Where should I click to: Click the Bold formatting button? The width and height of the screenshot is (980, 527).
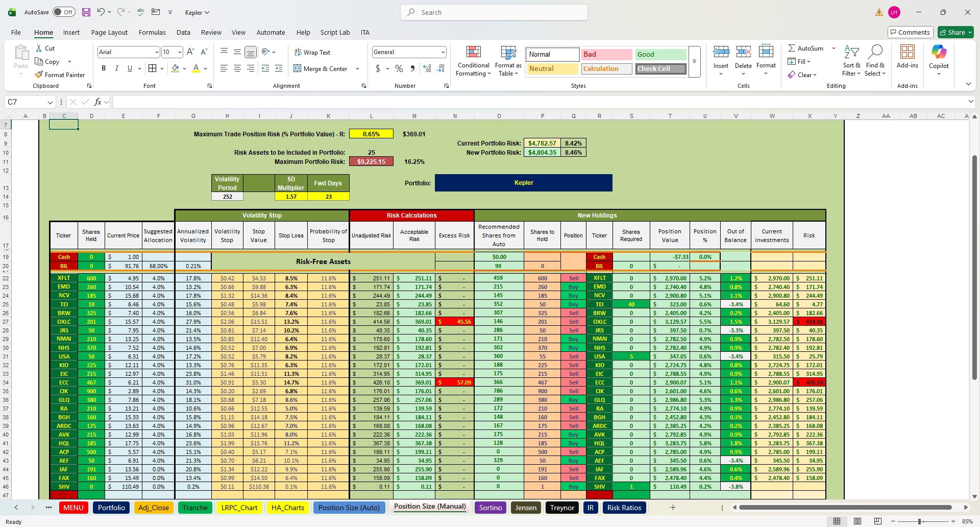(104, 68)
